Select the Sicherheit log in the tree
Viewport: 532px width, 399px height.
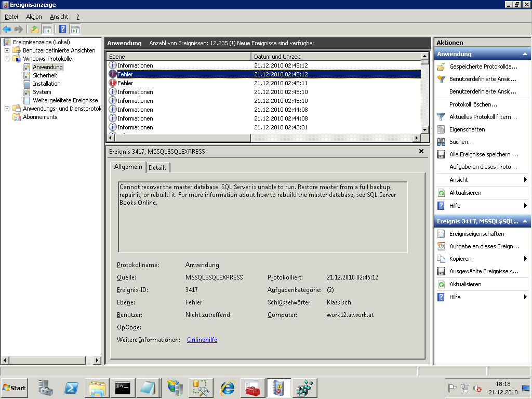(x=45, y=75)
